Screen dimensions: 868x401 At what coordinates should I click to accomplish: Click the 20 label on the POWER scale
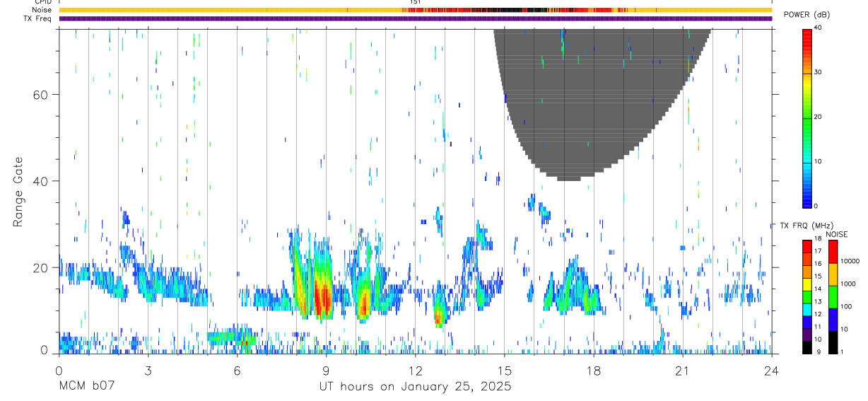coord(819,117)
